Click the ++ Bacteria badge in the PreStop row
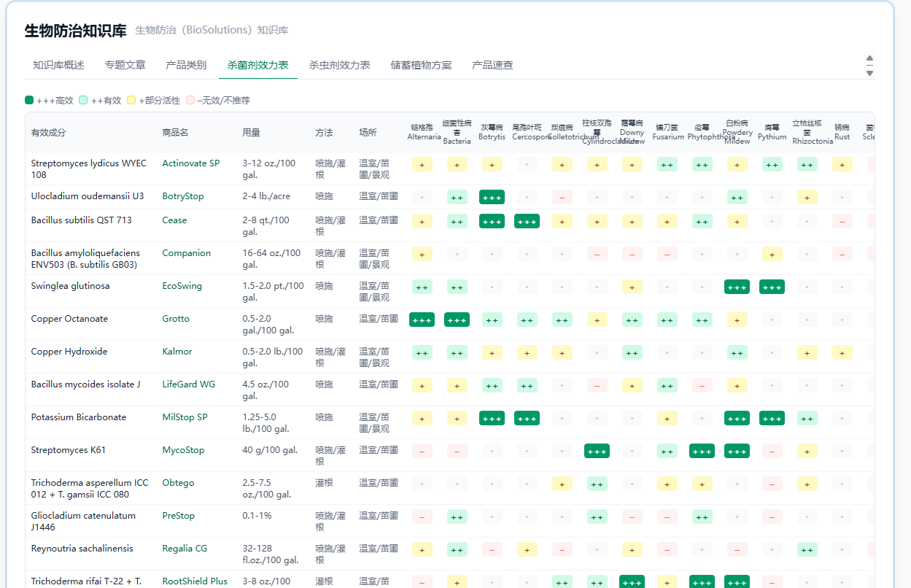 click(457, 517)
